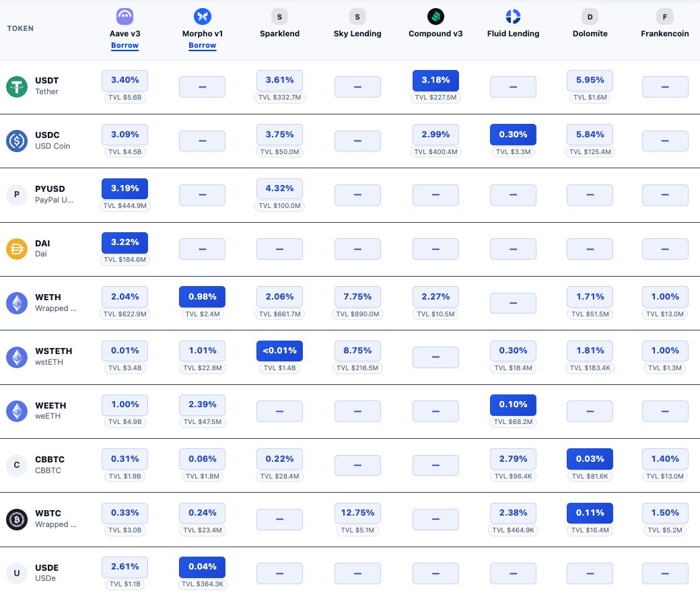Click the TOKEN column header

20,28
